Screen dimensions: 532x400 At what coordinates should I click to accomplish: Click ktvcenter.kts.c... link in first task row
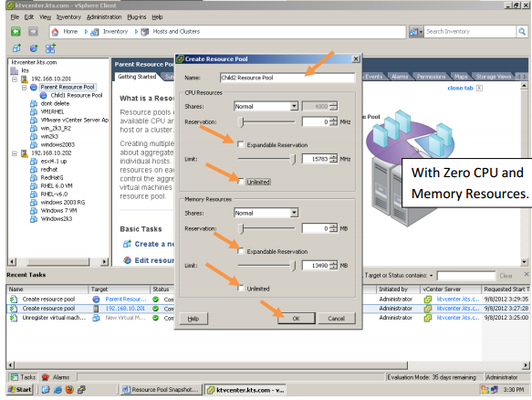[458, 300]
